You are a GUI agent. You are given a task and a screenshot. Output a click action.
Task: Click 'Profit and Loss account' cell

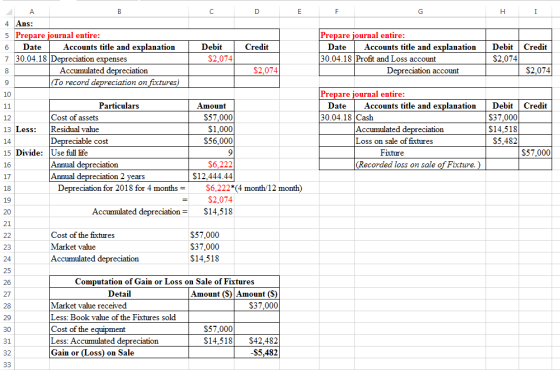(x=420, y=59)
